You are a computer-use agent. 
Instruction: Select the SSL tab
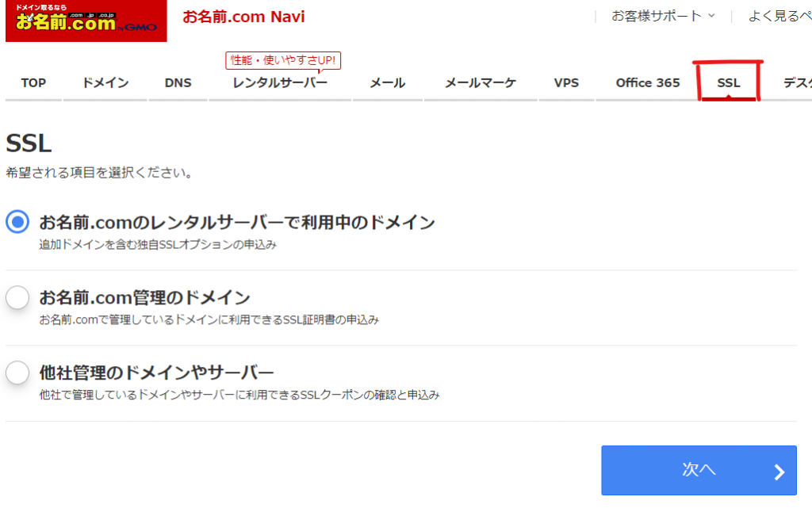pyautogui.click(x=728, y=83)
